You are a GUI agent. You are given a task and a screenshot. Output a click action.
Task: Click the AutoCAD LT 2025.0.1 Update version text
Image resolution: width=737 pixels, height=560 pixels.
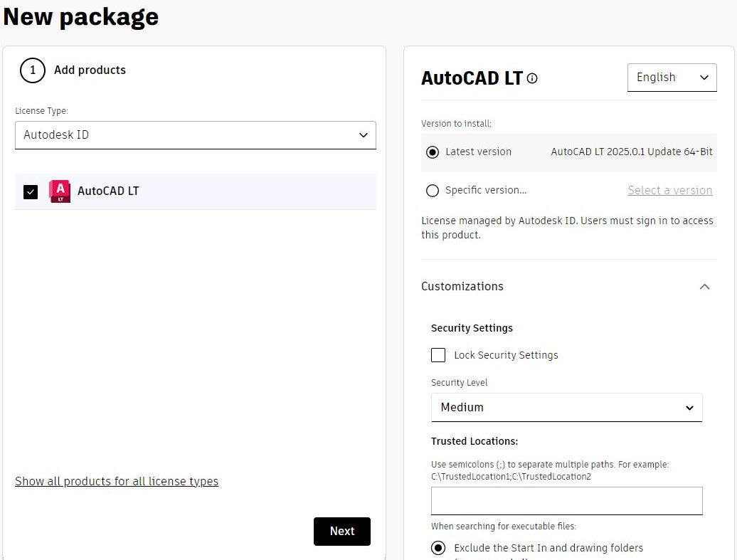(632, 152)
